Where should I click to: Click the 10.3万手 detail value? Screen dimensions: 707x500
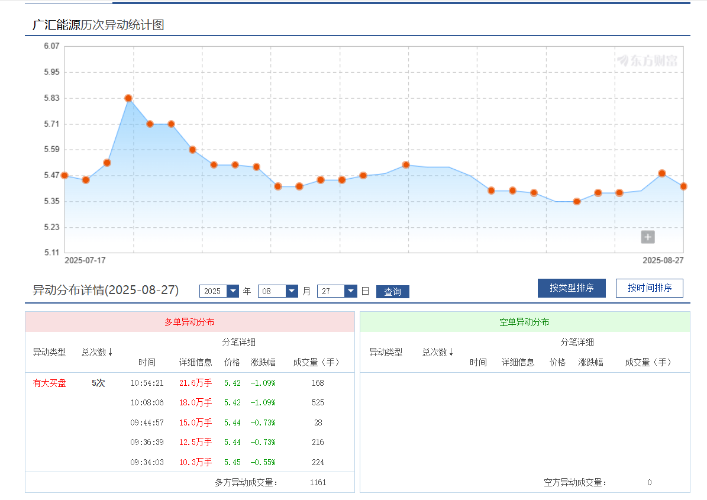point(195,462)
